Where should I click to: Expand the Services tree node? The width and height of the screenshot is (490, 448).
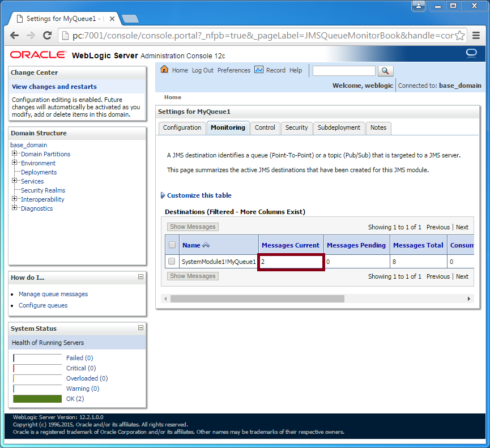coord(14,181)
